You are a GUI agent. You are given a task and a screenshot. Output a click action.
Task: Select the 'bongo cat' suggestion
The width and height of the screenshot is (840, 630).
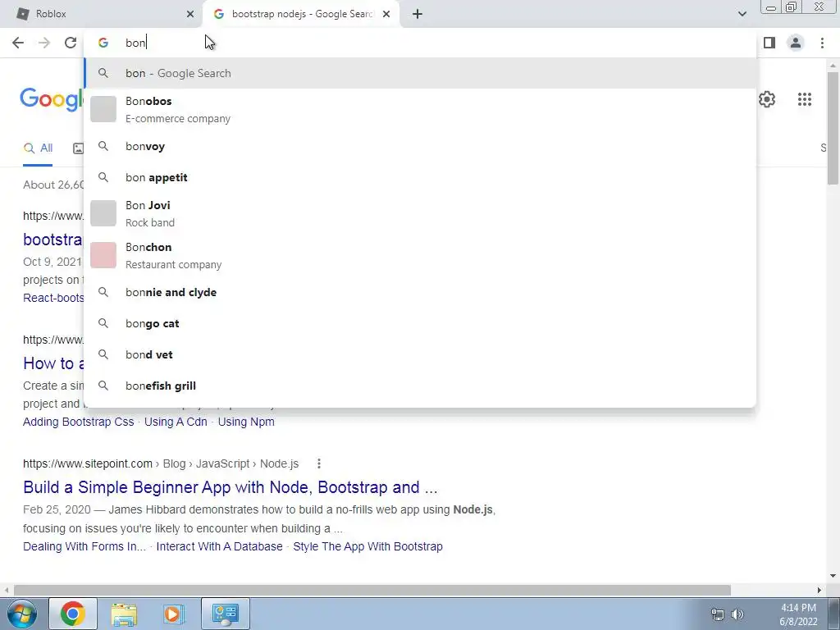click(420, 323)
